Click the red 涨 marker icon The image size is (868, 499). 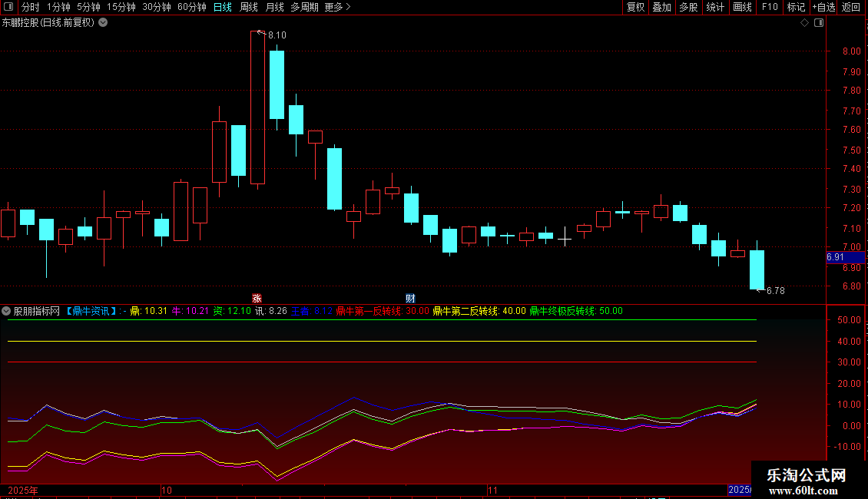(x=257, y=298)
